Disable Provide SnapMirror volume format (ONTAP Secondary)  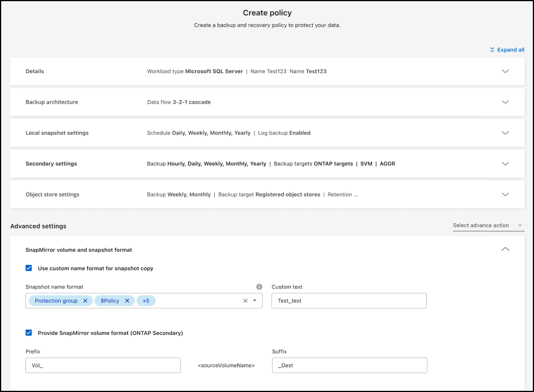29,333
